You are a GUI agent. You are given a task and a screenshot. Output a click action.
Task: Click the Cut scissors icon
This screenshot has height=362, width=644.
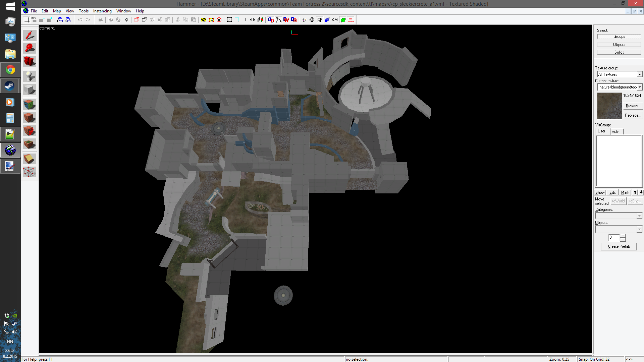click(178, 20)
